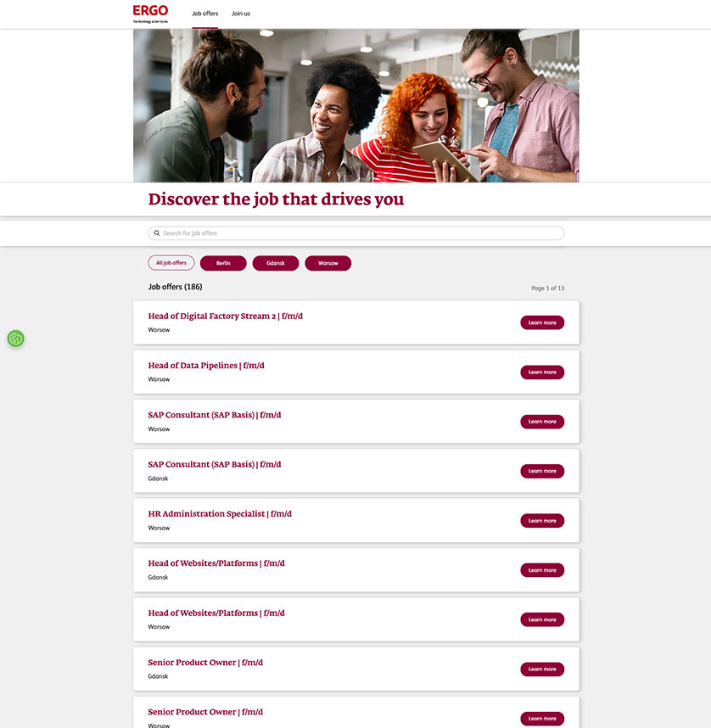The height and width of the screenshot is (728, 711).
Task: Open Head of Websites/Platforms Gdansk listing title
Action: (x=216, y=563)
